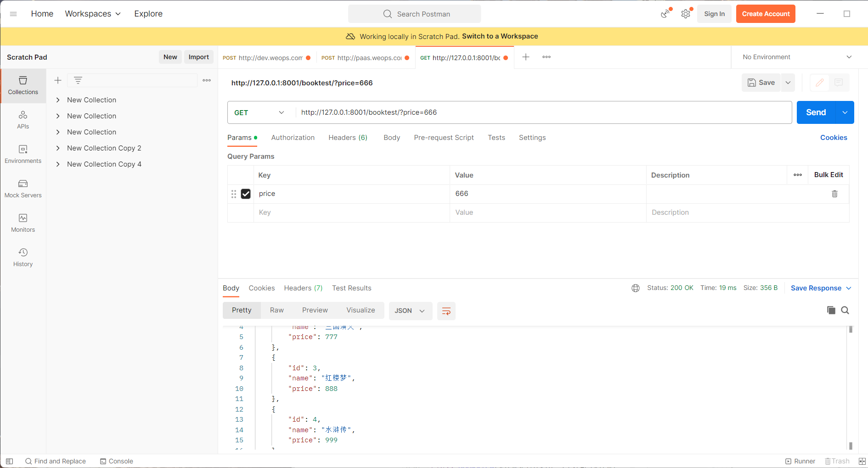Open the GET method dropdown
Screen dimensions: 868x468
click(x=259, y=112)
